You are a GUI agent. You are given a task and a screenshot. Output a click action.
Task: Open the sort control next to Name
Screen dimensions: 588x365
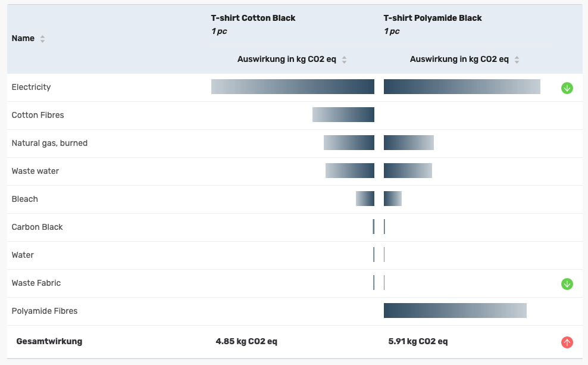pyautogui.click(x=42, y=38)
